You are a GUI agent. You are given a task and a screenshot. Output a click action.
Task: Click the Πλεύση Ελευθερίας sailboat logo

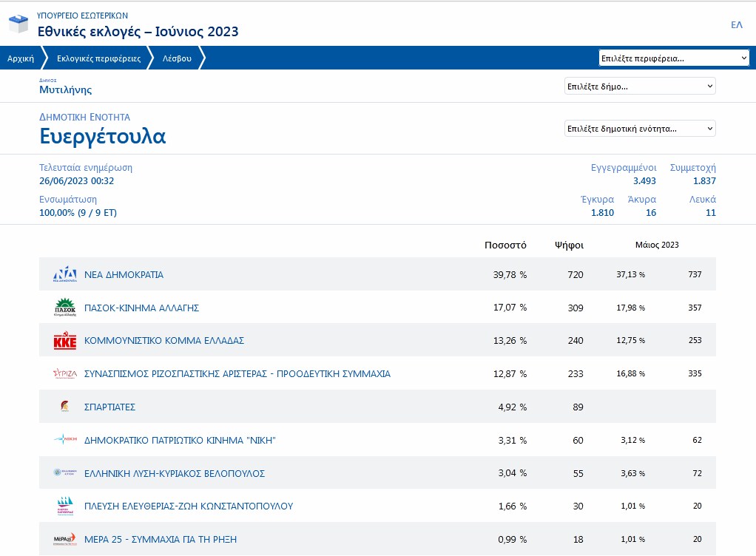pos(65,506)
